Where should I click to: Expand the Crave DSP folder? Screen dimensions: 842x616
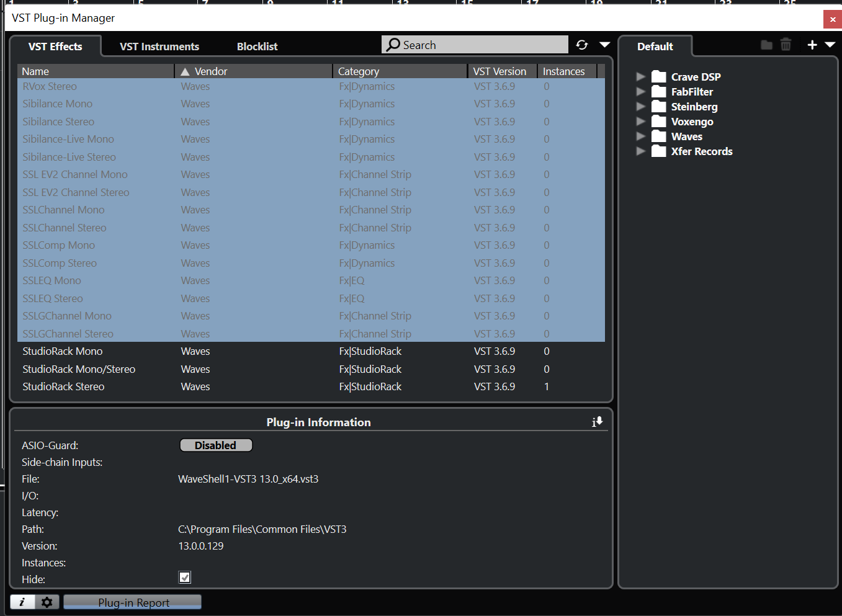641,76
